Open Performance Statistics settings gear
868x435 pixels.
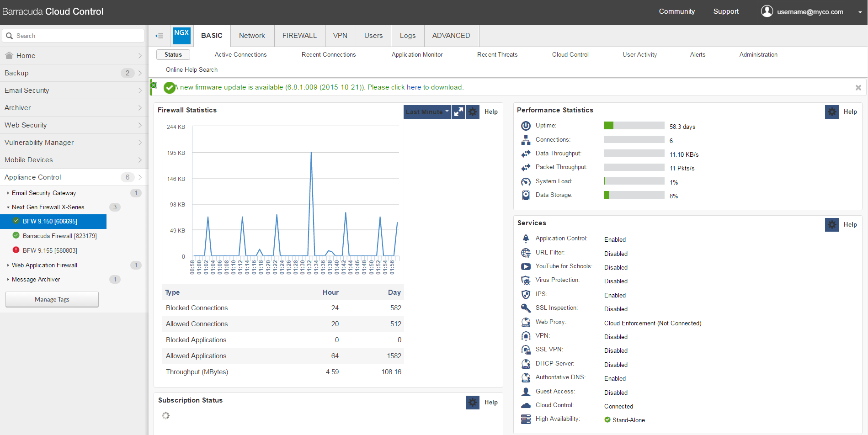click(x=832, y=111)
